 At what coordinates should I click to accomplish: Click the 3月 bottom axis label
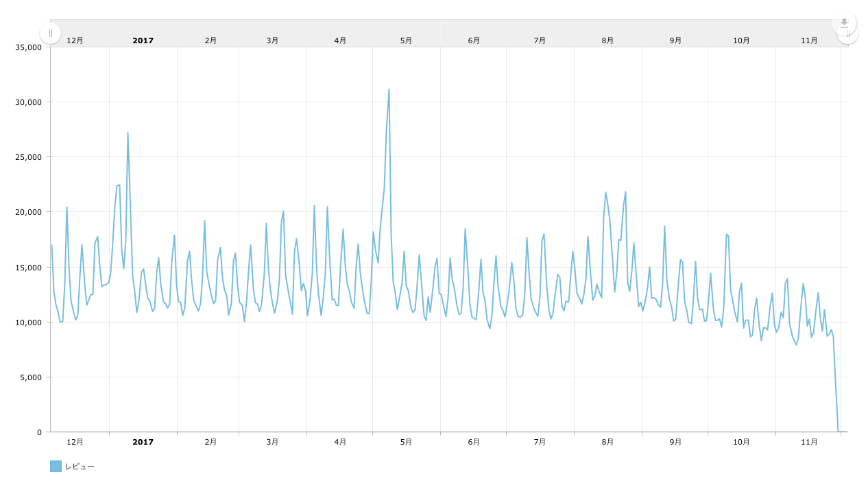pyautogui.click(x=272, y=442)
